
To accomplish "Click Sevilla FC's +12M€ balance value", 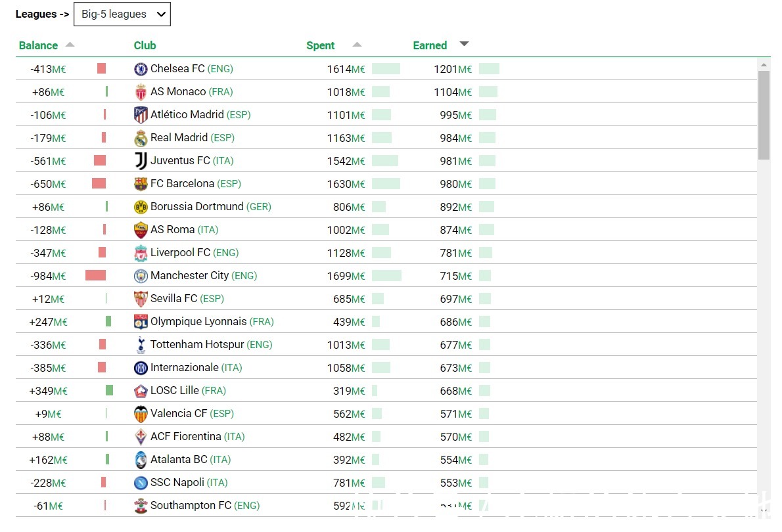I will pos(48,299).
